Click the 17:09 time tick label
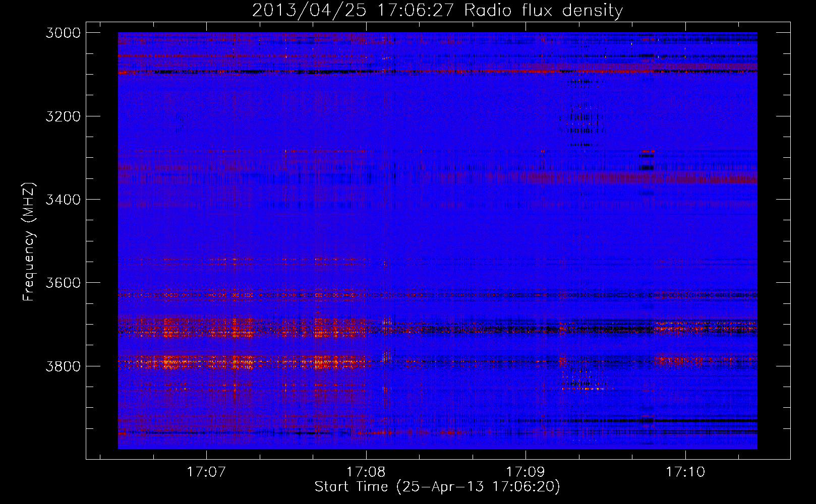Image resolution: width=816 pixels, height=504 pixels. [x=526, y=472]
